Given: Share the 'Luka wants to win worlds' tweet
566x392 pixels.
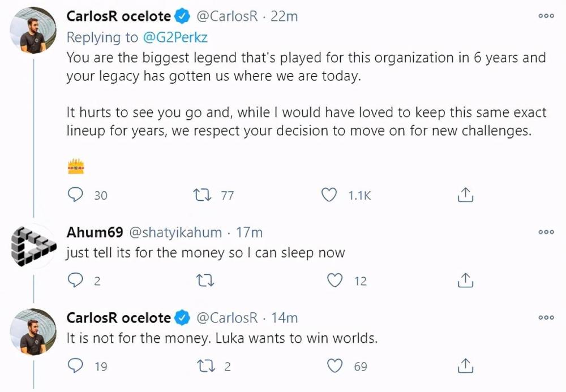Looking at the screenshot, I should [465, 365].
